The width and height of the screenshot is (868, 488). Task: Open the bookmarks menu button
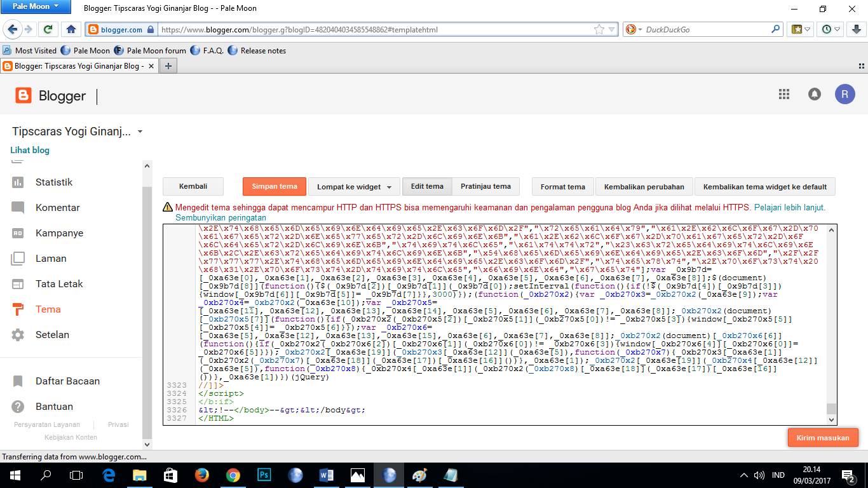point(800,29)
